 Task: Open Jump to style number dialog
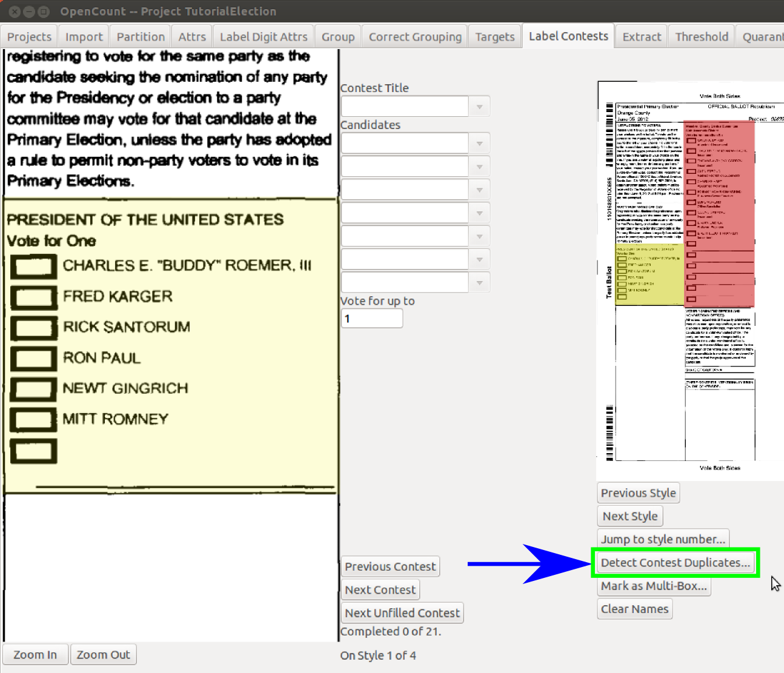click(663, 539)
